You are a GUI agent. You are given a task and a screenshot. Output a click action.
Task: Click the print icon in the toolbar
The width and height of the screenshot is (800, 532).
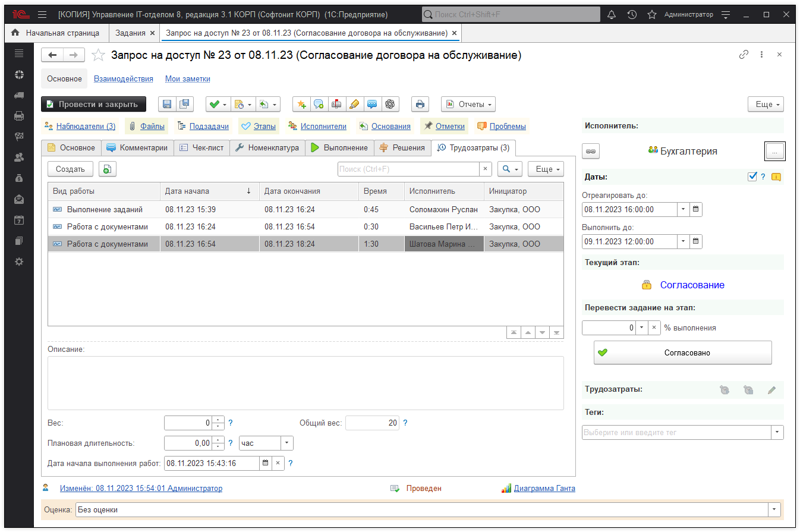[x=420, y=104]
